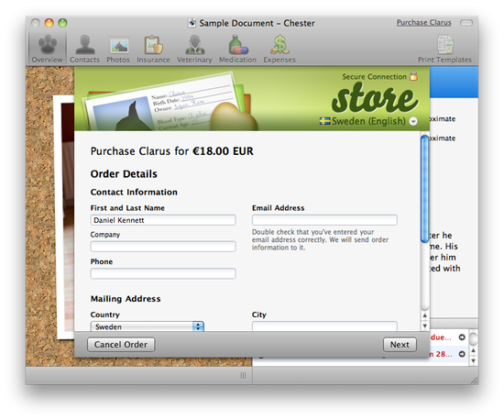The image size is (504, 420).
Task: Click the reminders list scroll down arrow
Action: click(x=473, y=360)
